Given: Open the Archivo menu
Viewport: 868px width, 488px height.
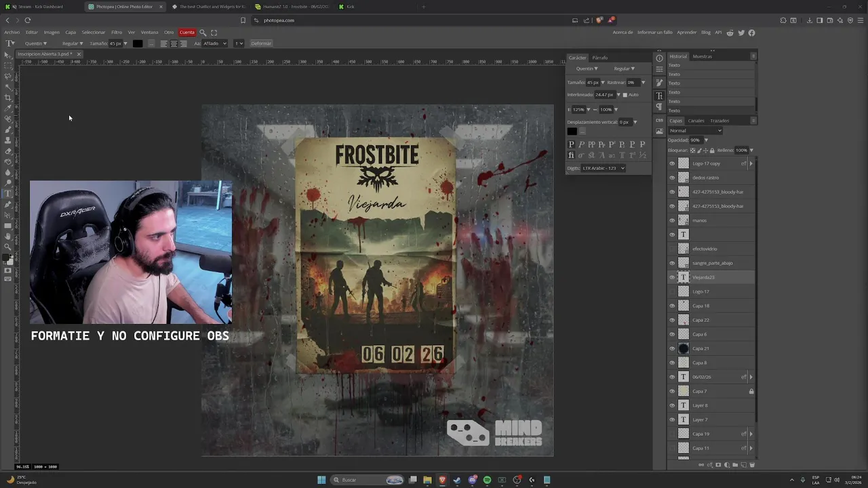Looking at the screenshot, I should (x=12, y=33).
